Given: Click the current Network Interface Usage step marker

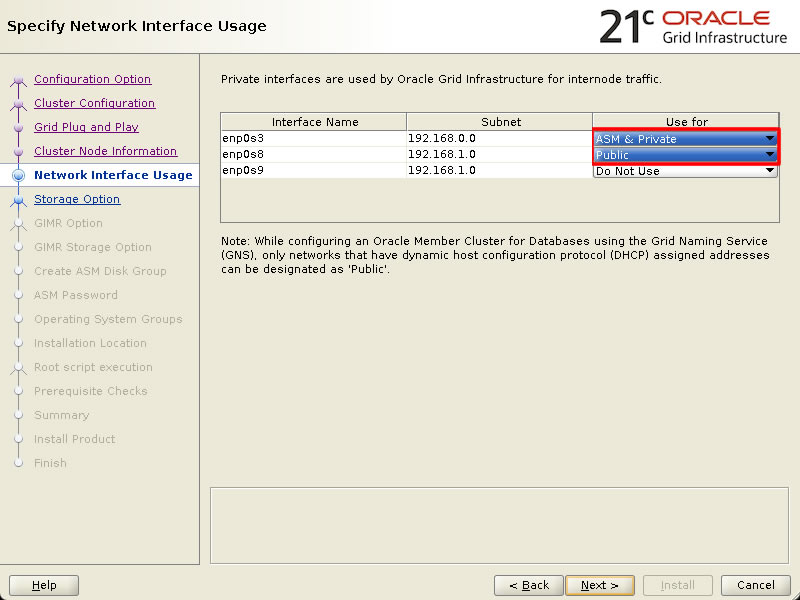Looking at the screenshot, I should click(19, 176).
